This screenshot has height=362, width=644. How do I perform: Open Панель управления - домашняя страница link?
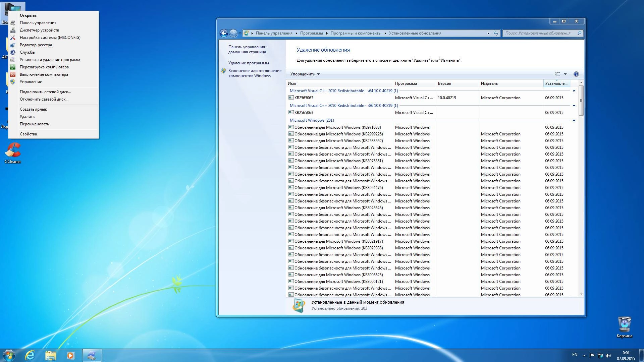click(x=248, y=49)
